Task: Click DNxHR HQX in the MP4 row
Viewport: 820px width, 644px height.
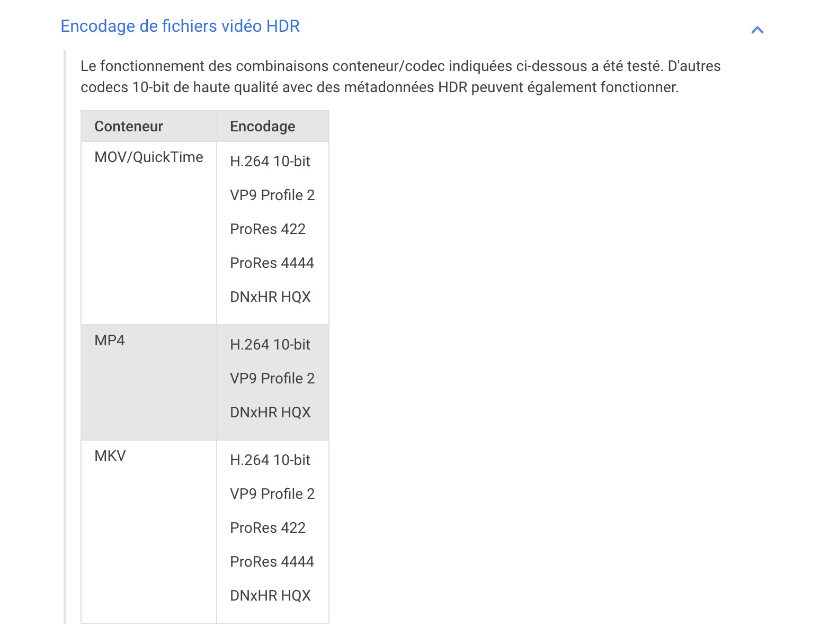Action: (270, 413)
